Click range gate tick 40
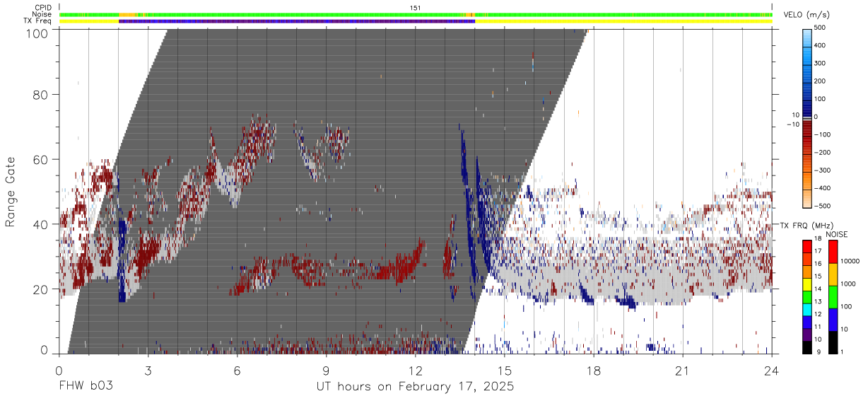This screenshot has width=868, height=401. tap(41, 224)
